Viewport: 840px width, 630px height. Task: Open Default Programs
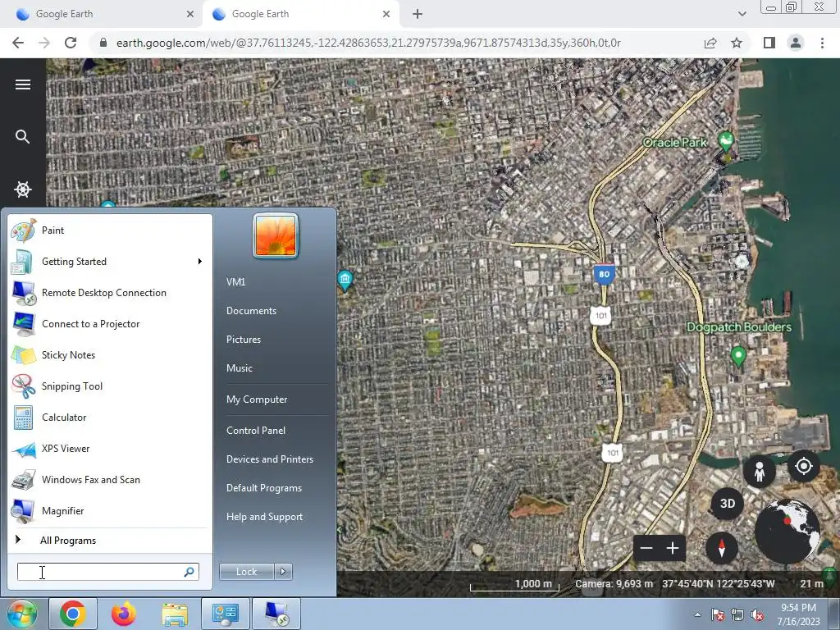(264, 488)
